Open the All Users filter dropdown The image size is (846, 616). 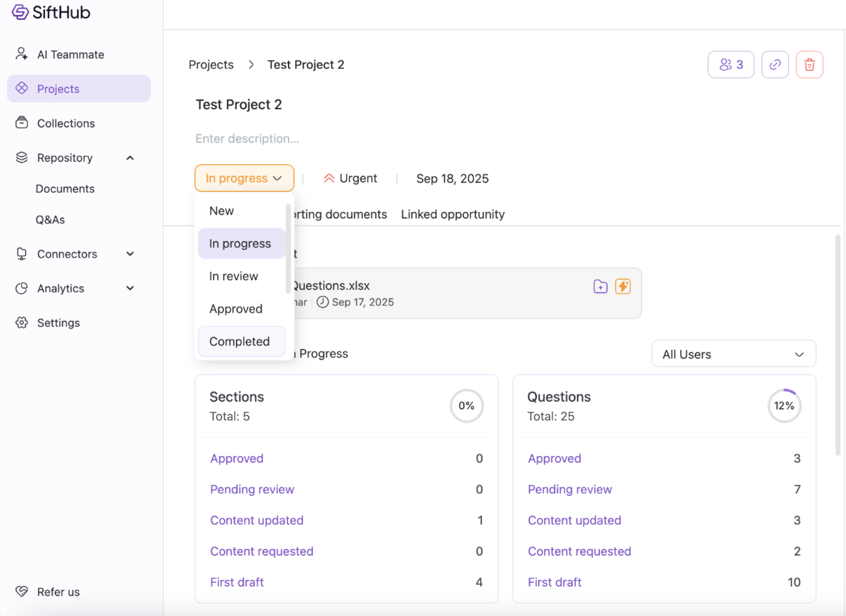733,354
